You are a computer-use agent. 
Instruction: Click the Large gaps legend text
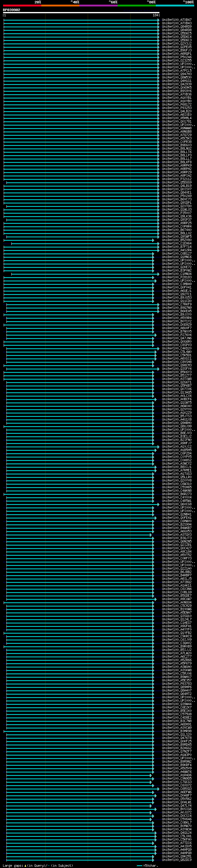coord(38,865)
